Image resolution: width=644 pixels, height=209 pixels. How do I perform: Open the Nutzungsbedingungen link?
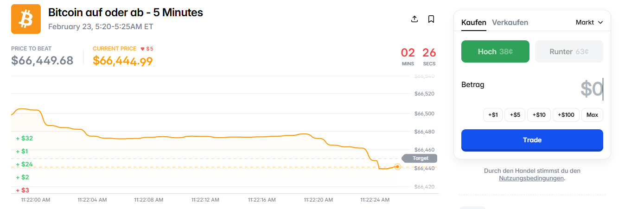531,178
